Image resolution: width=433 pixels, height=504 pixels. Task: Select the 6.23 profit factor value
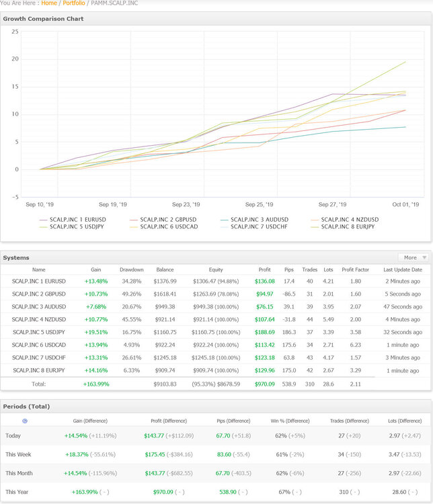[x=356, y=345]
